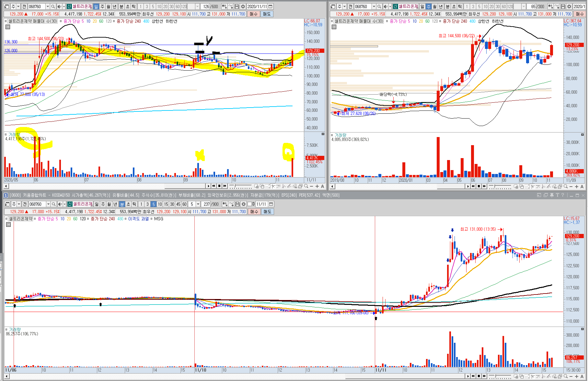Click stop button in top-left chart playback controls
This screenshot has height=381, width=588.
219,186
